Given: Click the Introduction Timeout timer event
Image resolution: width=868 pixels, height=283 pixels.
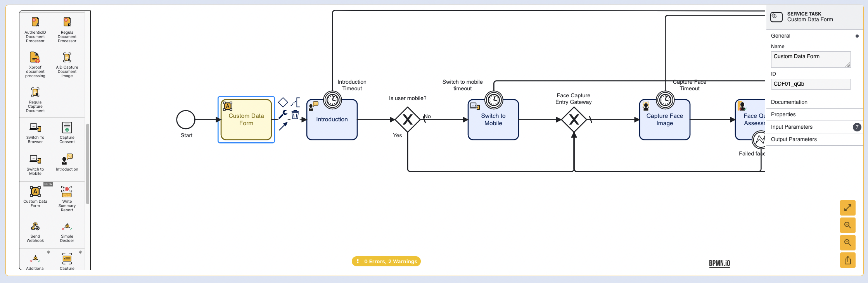Looking at the screenshot, I should [332, 100].
